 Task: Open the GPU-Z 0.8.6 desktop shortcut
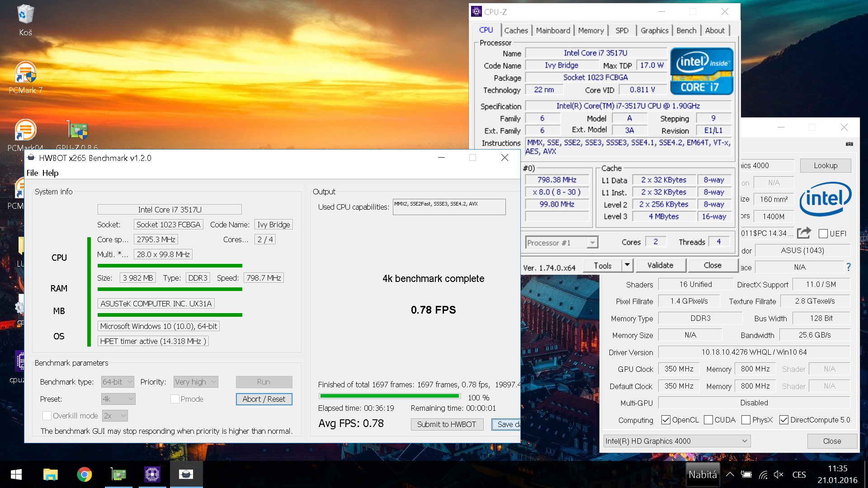point(77,135)
